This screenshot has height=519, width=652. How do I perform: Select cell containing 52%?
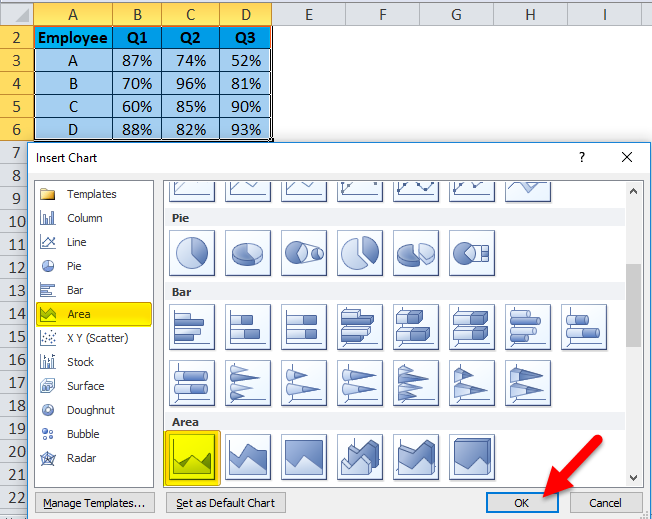[x=245, y=61]
